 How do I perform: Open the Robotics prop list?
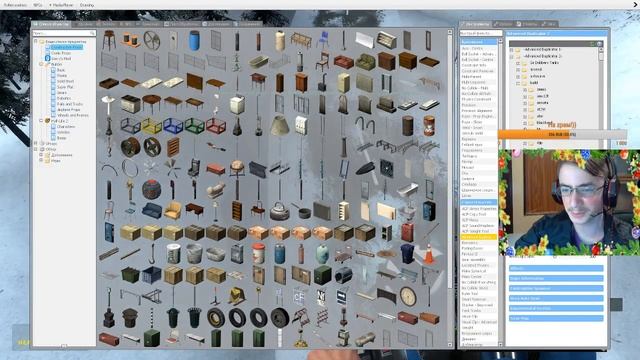click(64, 98)
